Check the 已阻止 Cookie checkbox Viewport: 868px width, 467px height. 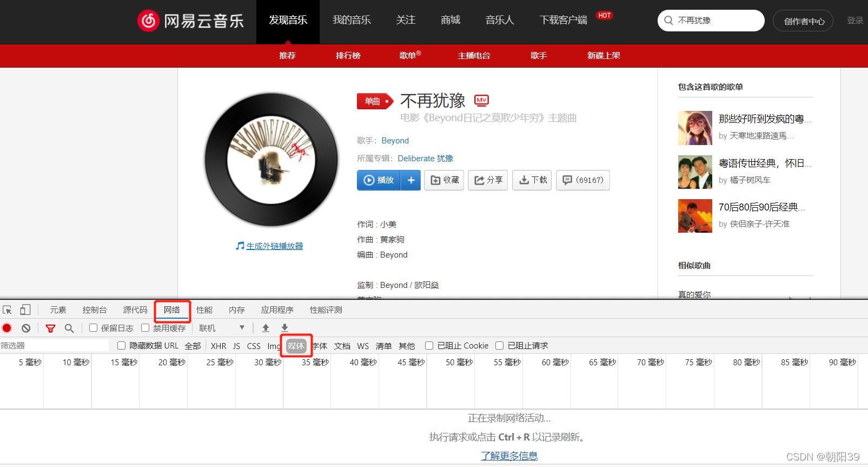coord(429,346)
